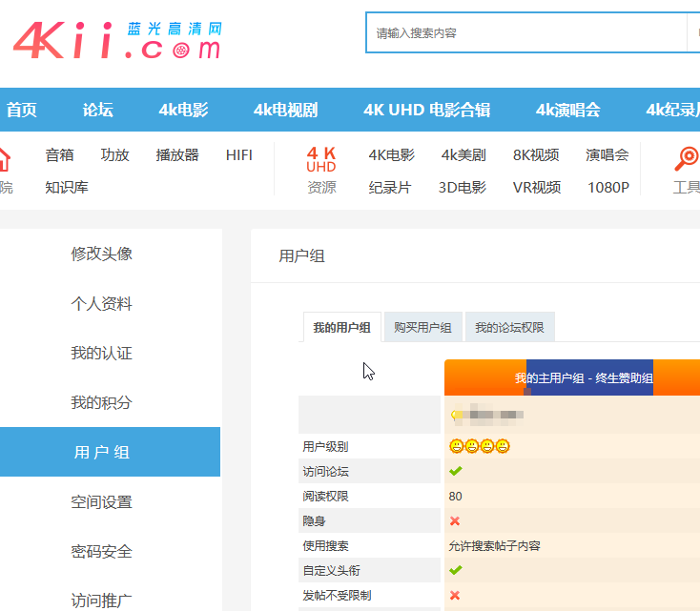Image resolution: width=700 pixels, height=611 pixels.
Task: Click the 用户级别 row label
Action: click(325, 446)
